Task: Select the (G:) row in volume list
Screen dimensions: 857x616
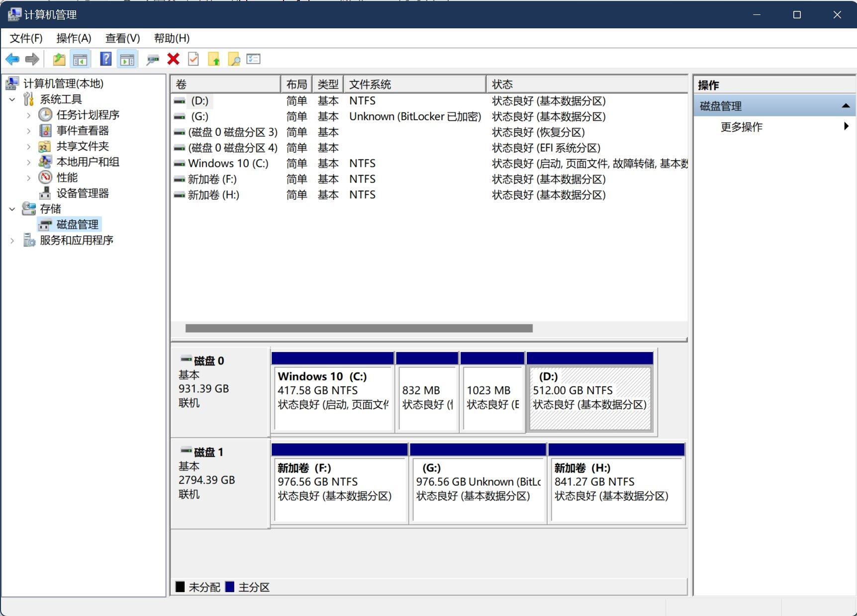Action: 430,117
